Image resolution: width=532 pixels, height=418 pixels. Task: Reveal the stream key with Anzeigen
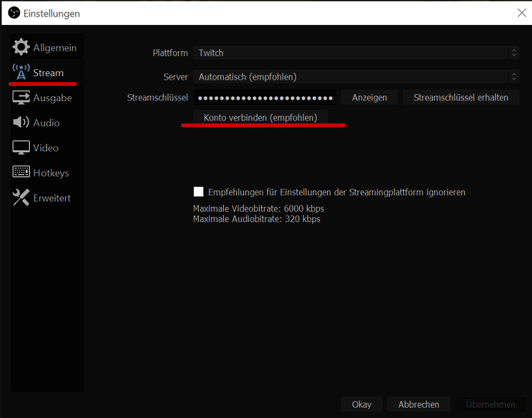tap(369, 98)
